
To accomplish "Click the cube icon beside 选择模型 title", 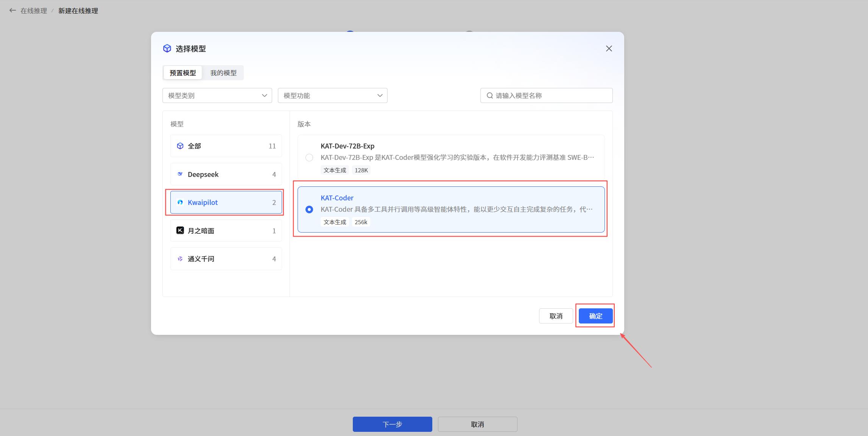I will pyautogui.click(x=167, y=48).
